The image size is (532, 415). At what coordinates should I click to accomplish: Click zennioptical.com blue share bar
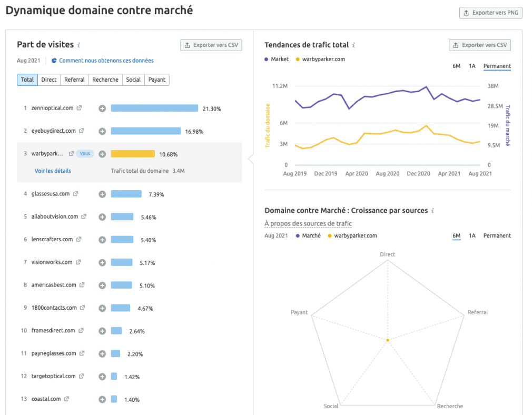154,108
